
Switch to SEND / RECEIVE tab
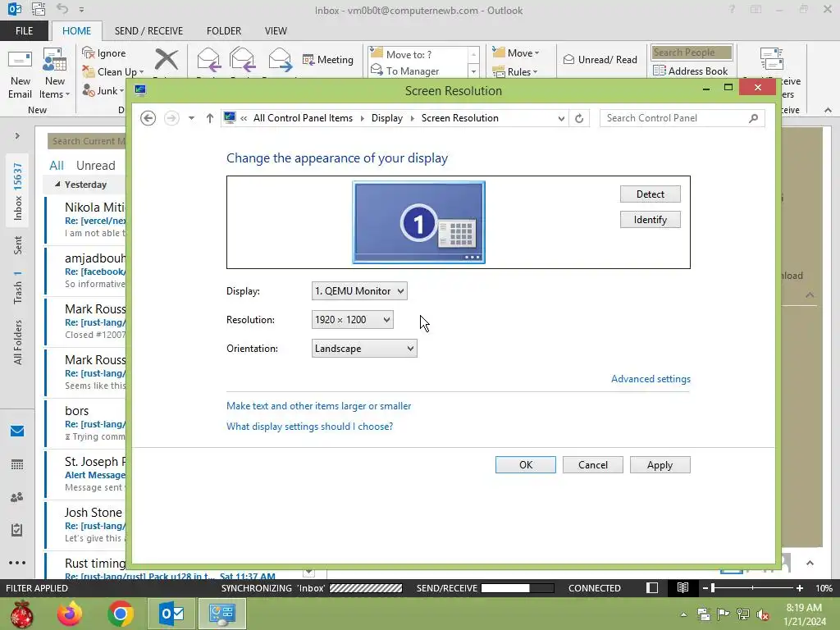point(148,31)
